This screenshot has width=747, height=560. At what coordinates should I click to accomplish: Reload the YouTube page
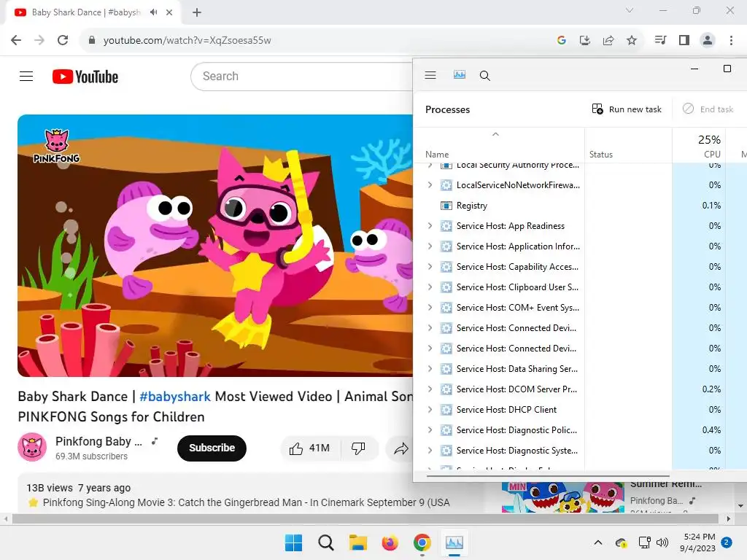[63, 40]
